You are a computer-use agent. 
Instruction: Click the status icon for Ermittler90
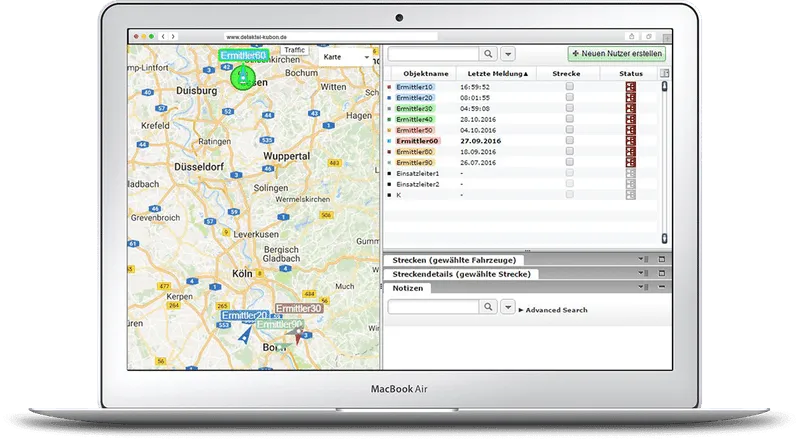[631, 162]
